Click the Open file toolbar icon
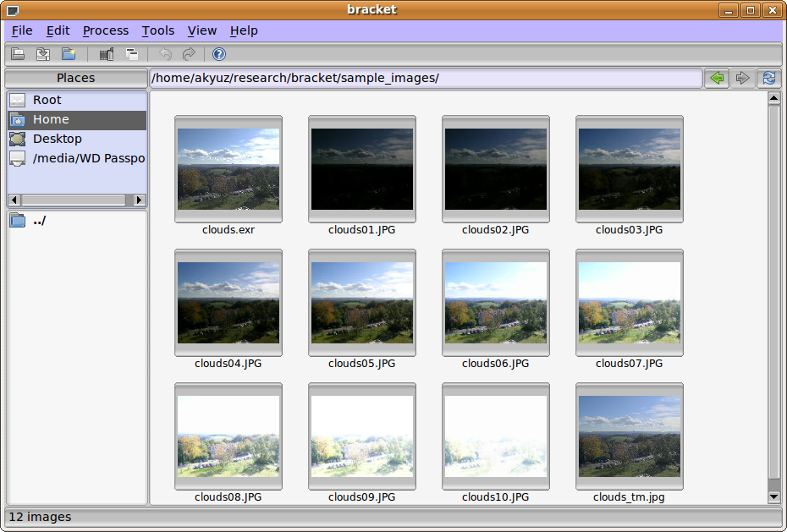Screen dimensions: 787x532 18,54
